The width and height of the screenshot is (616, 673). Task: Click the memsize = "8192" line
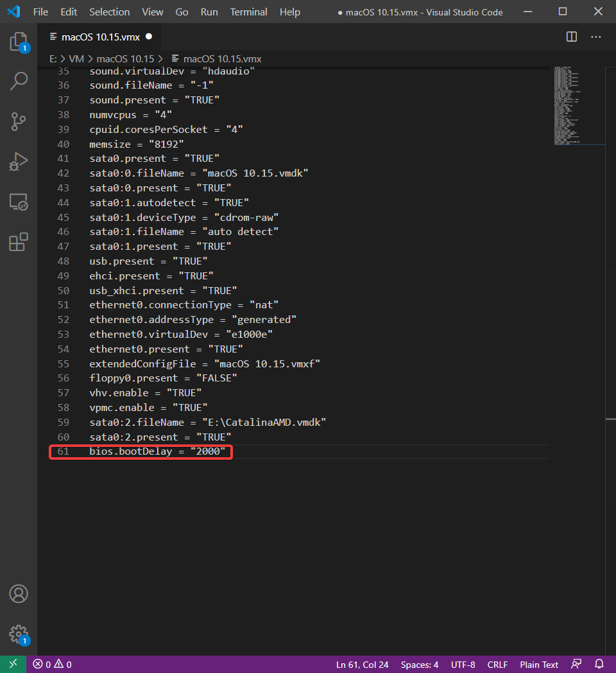[137, 144]
